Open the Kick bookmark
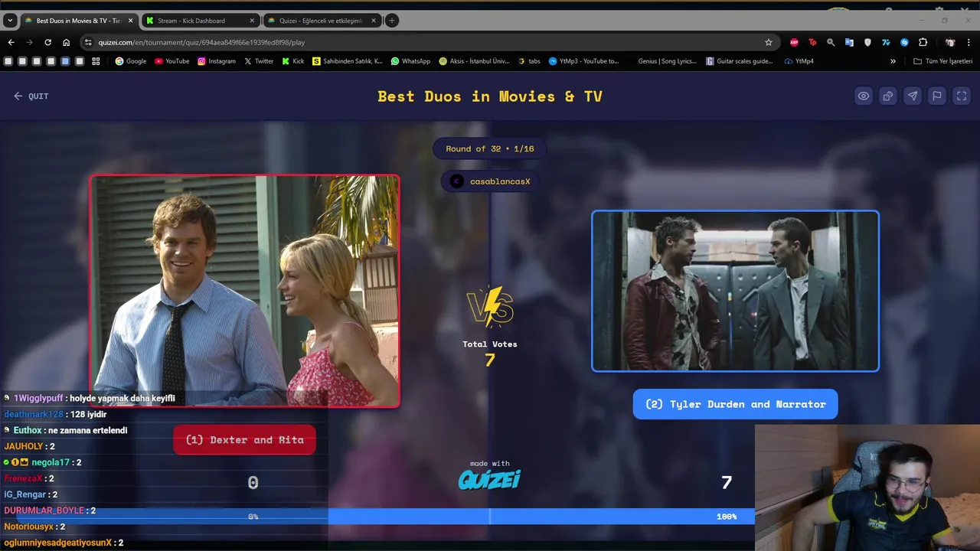The height and width of the screenshot is (551, 980). click(x=292, y=61)
